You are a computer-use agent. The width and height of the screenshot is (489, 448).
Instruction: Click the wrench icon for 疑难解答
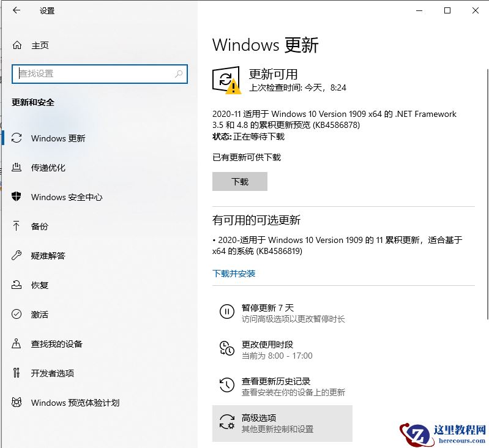click(x=17, y=255)
